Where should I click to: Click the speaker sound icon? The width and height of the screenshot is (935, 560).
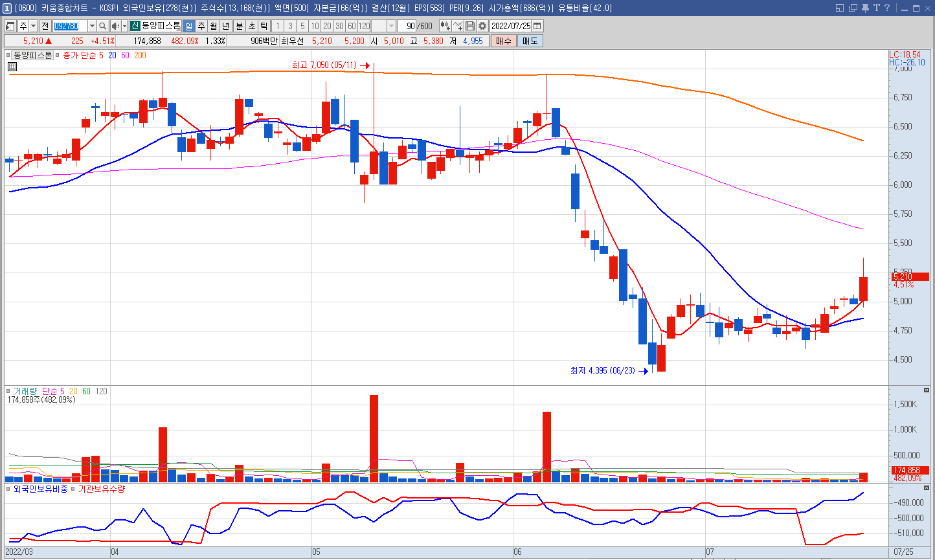(x=115, y=26)
